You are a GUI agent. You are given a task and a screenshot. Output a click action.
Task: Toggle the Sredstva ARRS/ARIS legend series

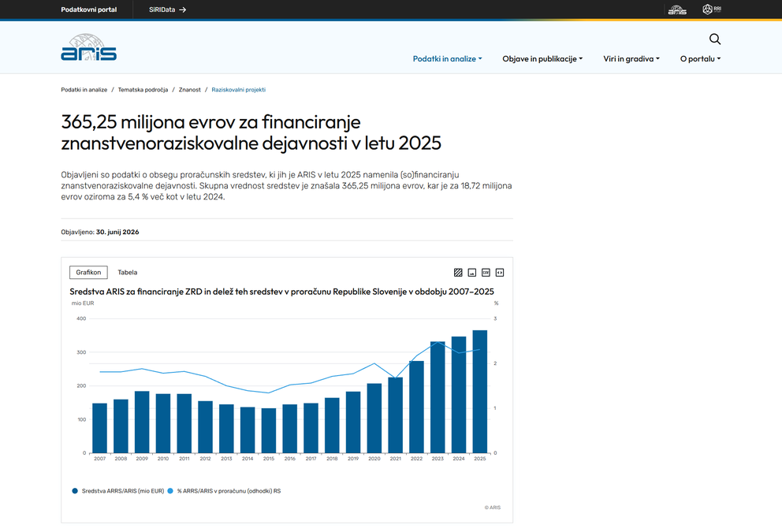click(118, 491)
